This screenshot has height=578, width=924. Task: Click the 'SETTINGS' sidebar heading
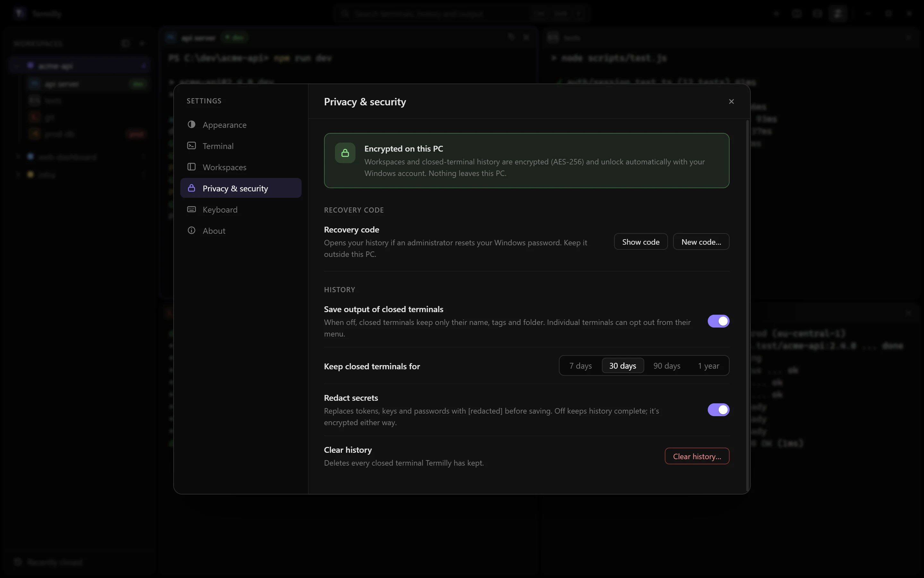point(204,101)
